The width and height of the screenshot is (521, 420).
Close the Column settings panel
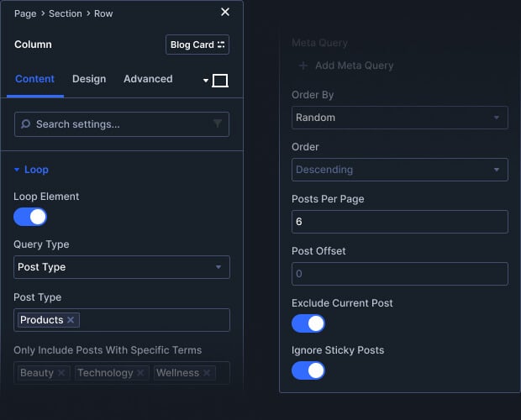pyautogui.click(x=224, y=12)
